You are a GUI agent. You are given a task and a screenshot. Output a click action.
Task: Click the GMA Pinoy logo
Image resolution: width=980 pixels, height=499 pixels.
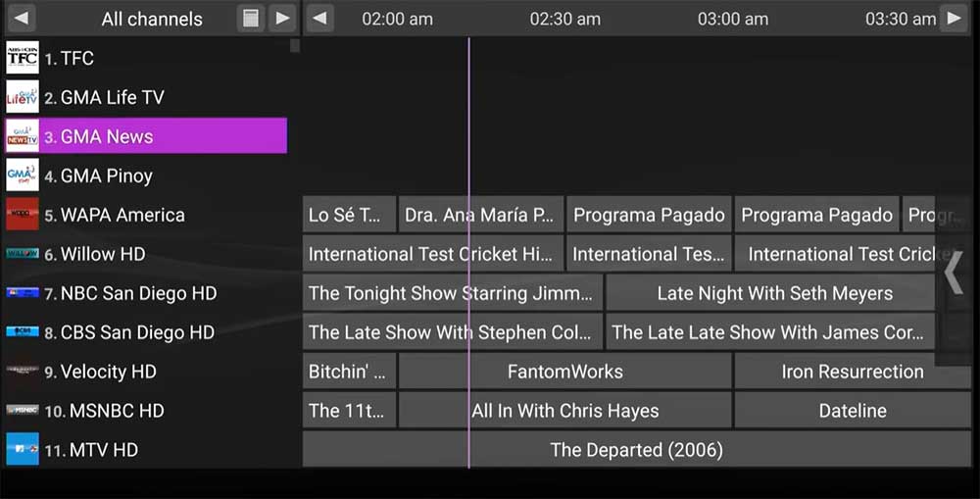[x=23, y=175]
